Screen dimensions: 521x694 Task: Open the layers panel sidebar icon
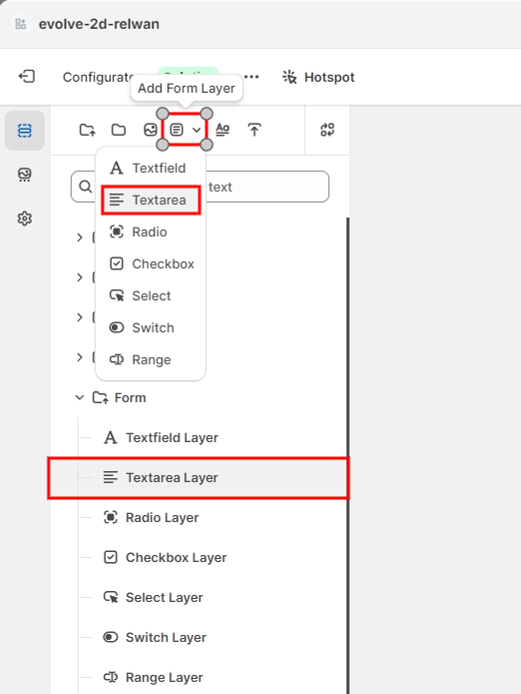[x=24, y=131]
